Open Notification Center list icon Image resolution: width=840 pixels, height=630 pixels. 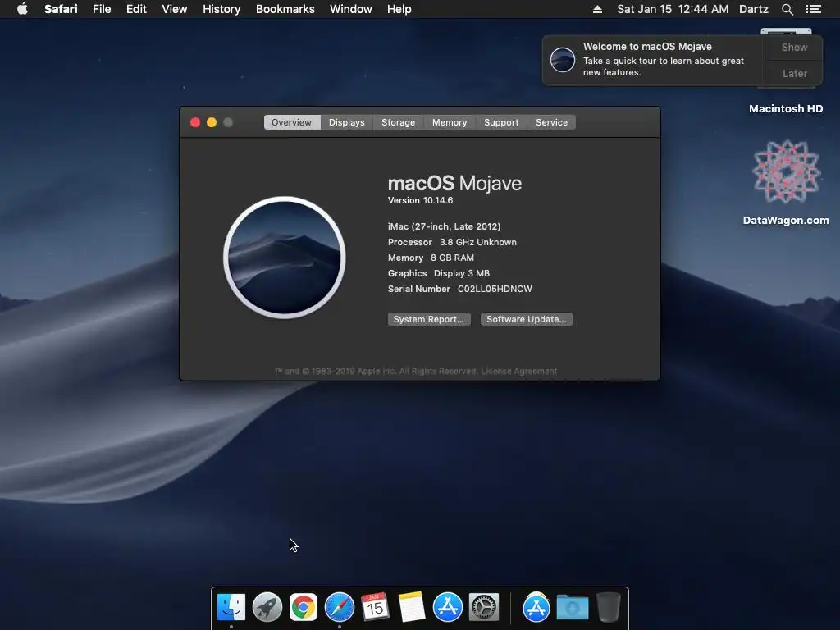(x=814, y=9)
